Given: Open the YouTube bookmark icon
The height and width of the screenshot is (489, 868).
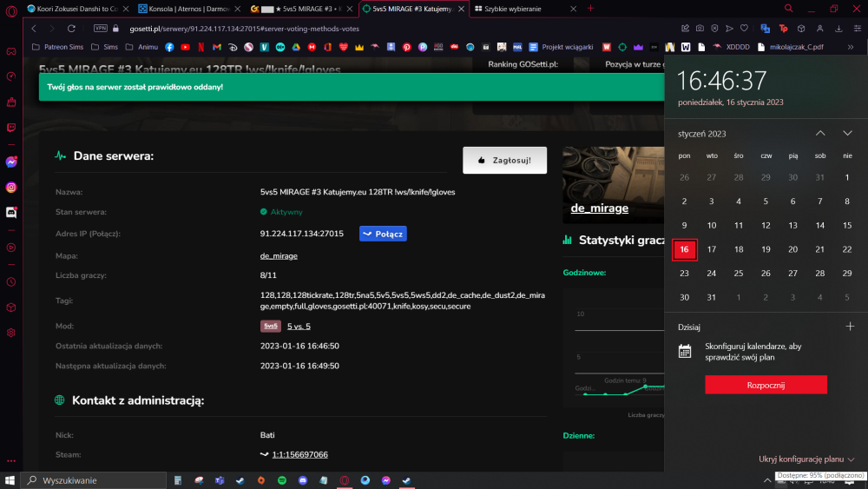Looking at the screenshot, I should pyautogui.click(x=186, y=47).
